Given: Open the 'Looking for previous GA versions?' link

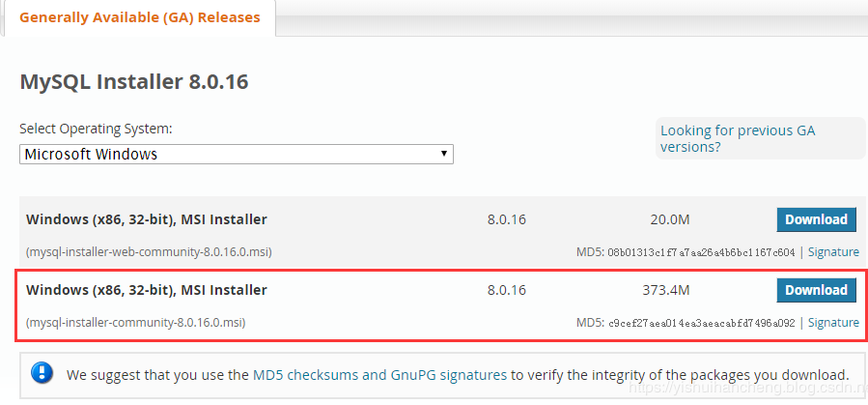Looking at the screenshot, I should click(x=738, y=138).
